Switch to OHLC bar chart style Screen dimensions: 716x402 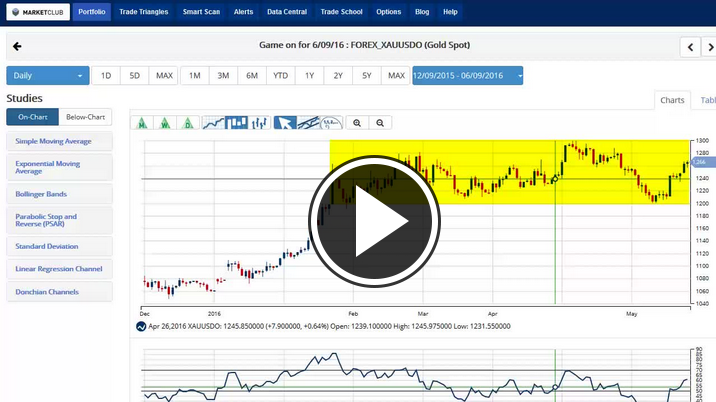(x=259, y=122)
